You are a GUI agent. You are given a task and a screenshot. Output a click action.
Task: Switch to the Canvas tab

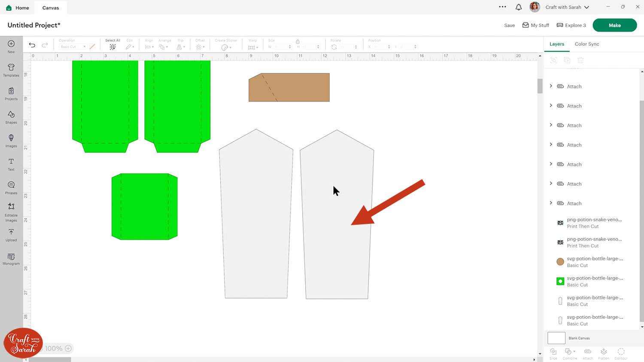[51, 8]
